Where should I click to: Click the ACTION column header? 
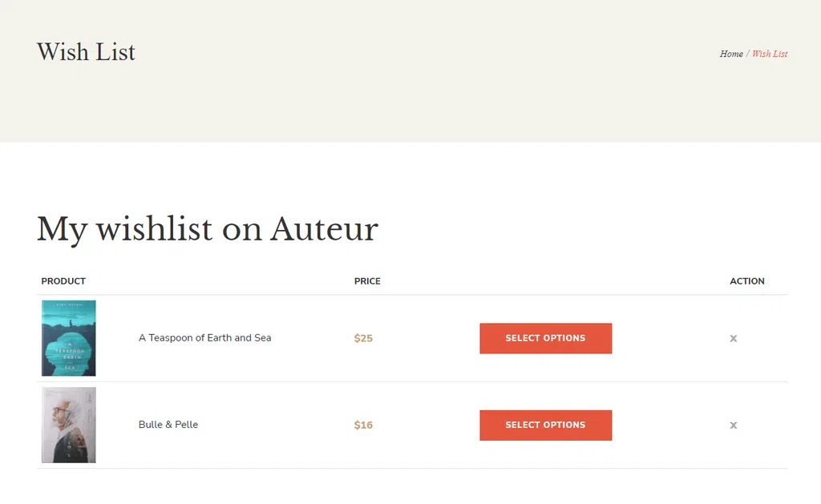click(747, 281)
